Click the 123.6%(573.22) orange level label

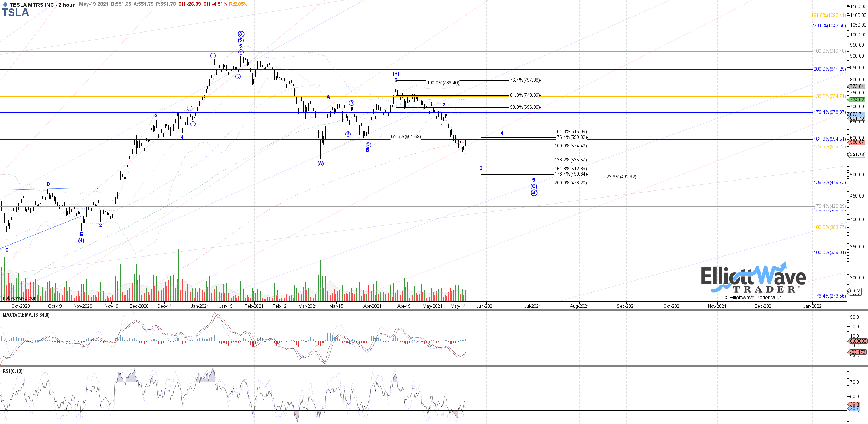coord(830,147)
